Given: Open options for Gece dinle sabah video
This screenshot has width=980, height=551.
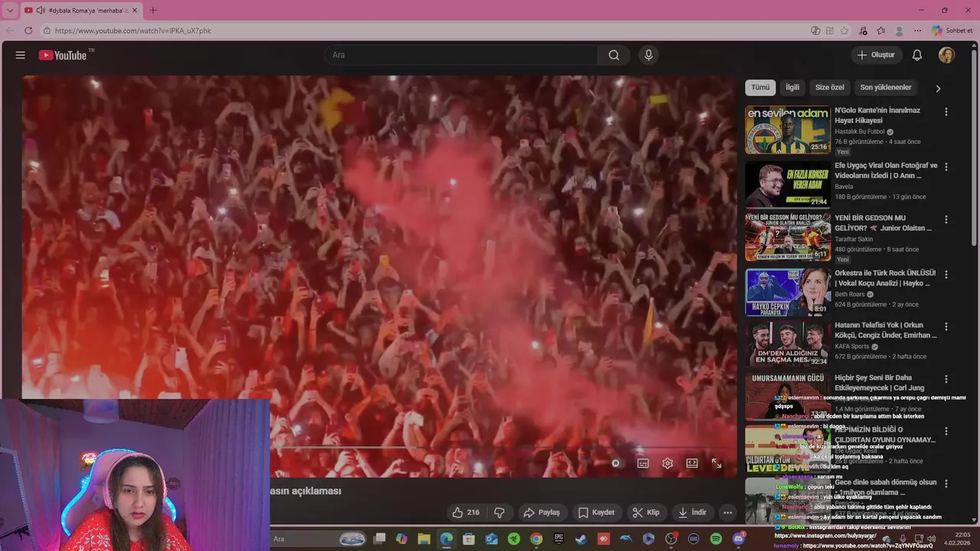Looking at the screenshot, I should coord(946,484).
